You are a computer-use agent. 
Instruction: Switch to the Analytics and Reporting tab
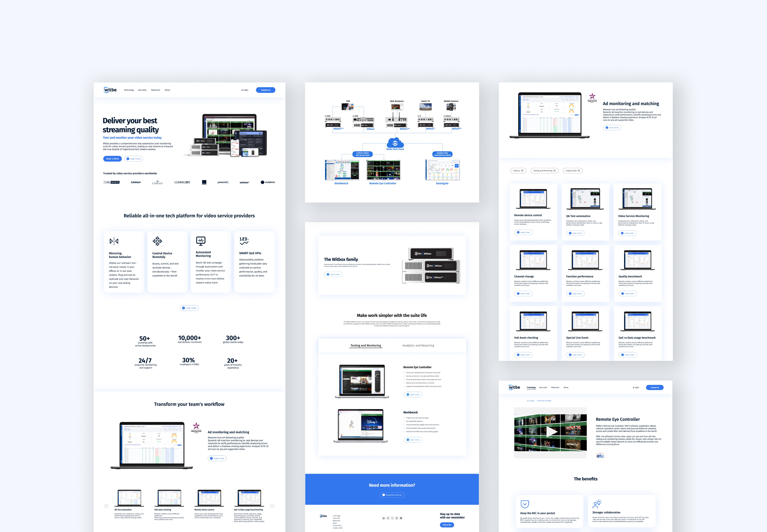pos(418,346)
